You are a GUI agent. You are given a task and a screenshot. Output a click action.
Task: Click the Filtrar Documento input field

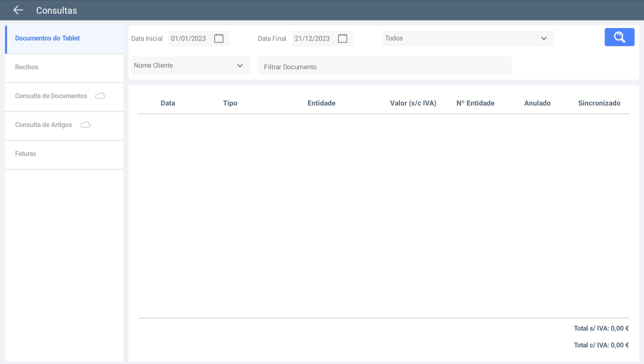(384, 67)
